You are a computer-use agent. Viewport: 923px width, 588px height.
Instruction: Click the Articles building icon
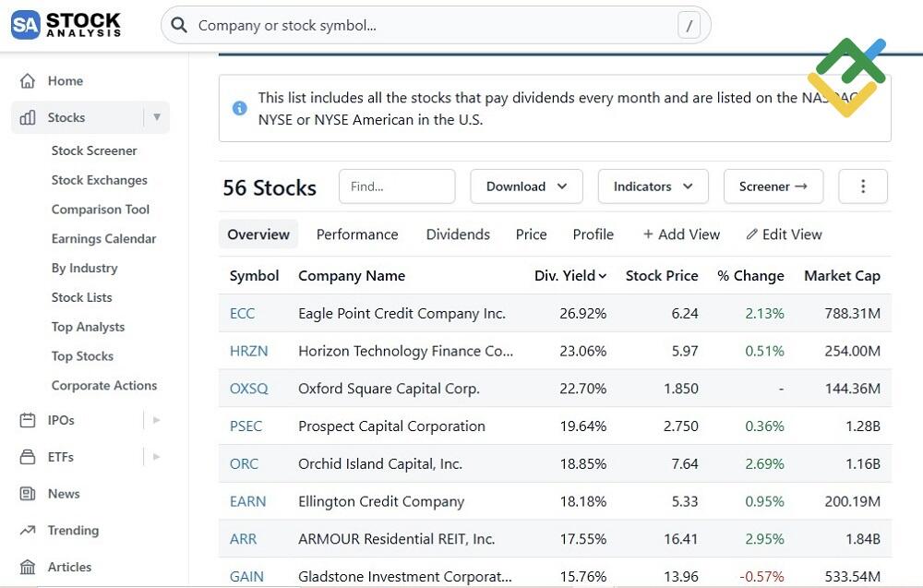[29, 567]
